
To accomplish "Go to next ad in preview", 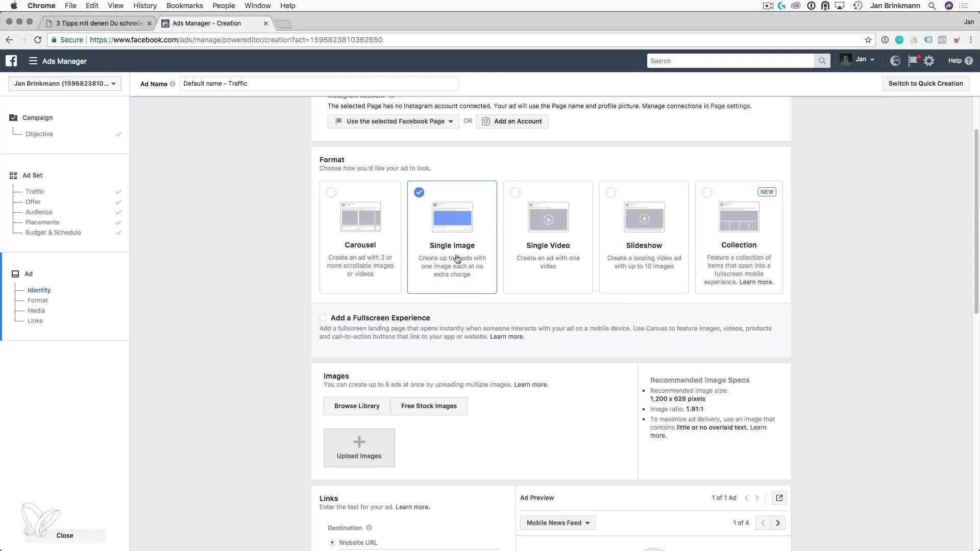I will tap(757, 498).
